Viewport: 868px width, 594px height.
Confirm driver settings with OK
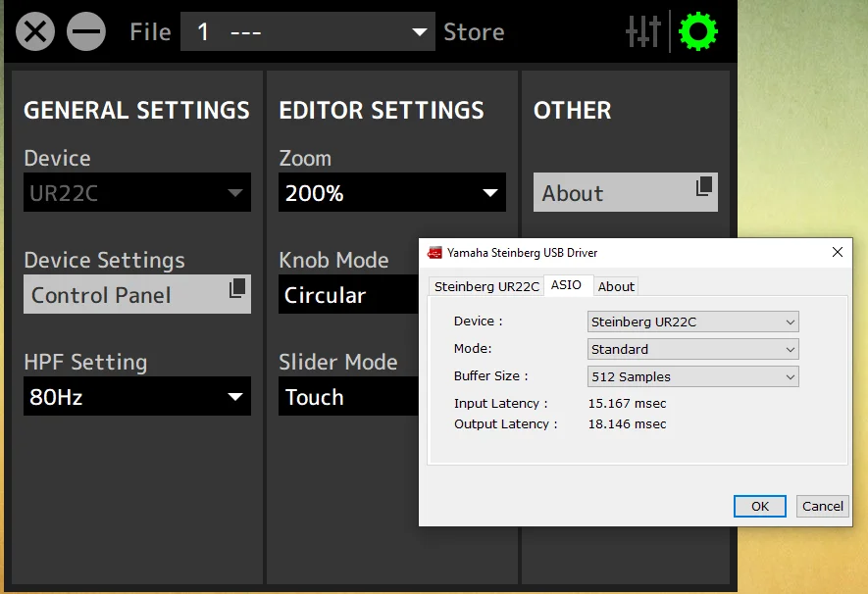759,506
